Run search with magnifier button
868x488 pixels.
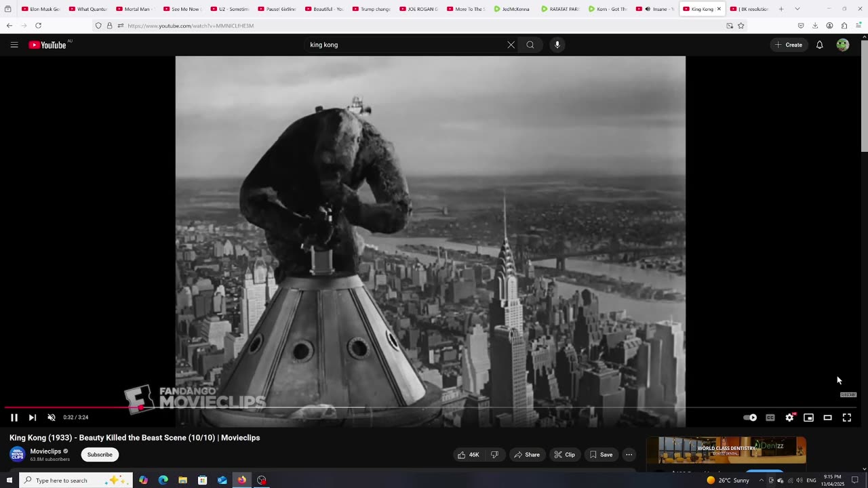coord(530,45)
